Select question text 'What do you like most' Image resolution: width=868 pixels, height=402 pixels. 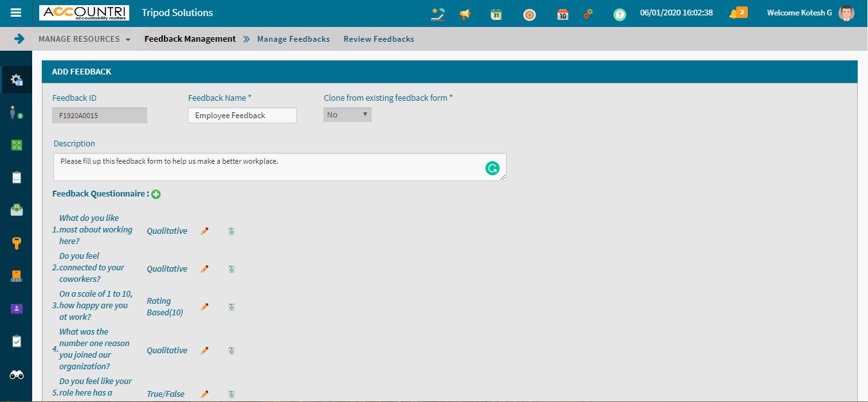tap(96, 229)
